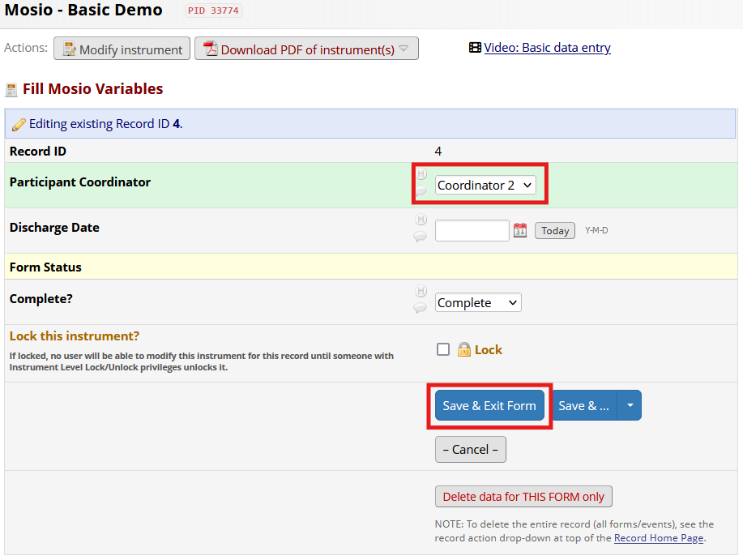This screenshot has height=560, width=743.
Task: Open comment balloon for Discharge Date
Action: click(421, 236)
